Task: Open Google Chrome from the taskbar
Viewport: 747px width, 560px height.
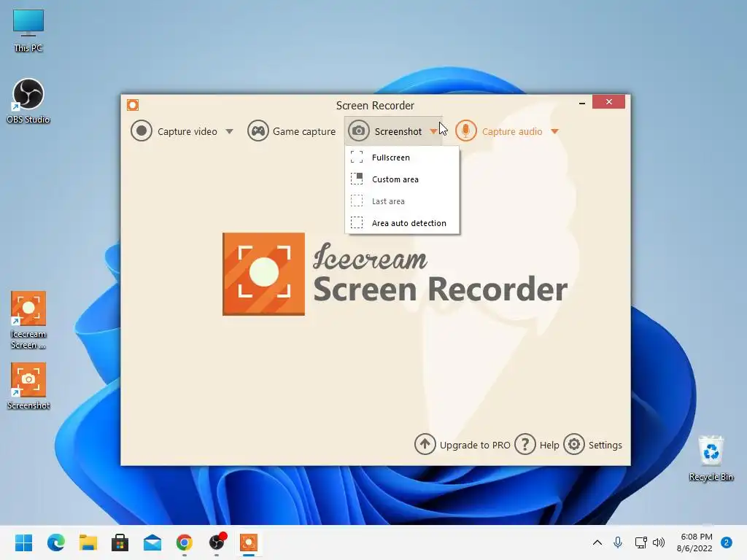Action: 185,542
